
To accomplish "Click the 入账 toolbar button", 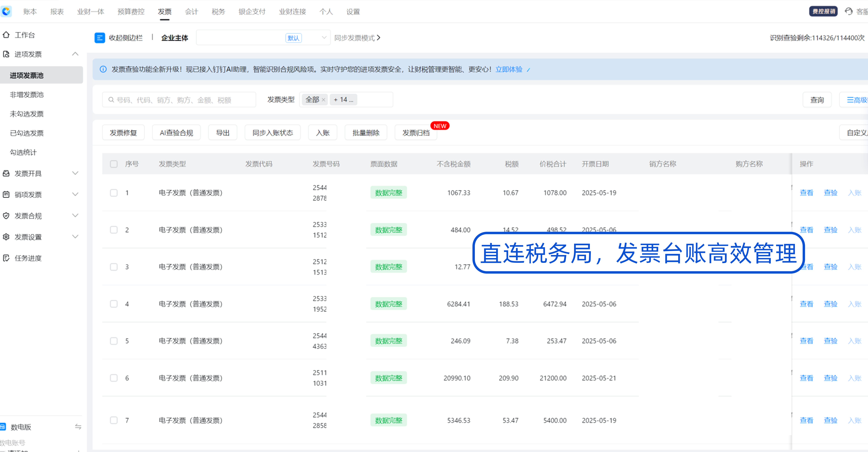I will point(323,132).
